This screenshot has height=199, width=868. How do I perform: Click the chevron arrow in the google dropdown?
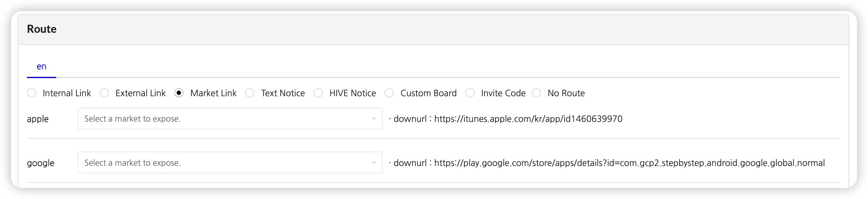[x=374, y=163]
